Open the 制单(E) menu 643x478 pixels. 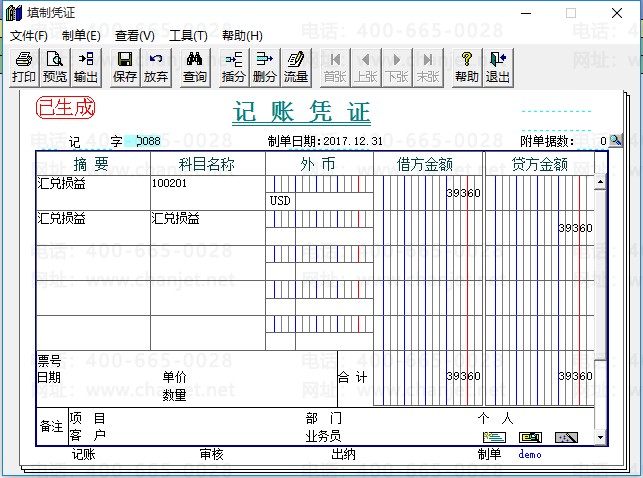tap(81, 35)
